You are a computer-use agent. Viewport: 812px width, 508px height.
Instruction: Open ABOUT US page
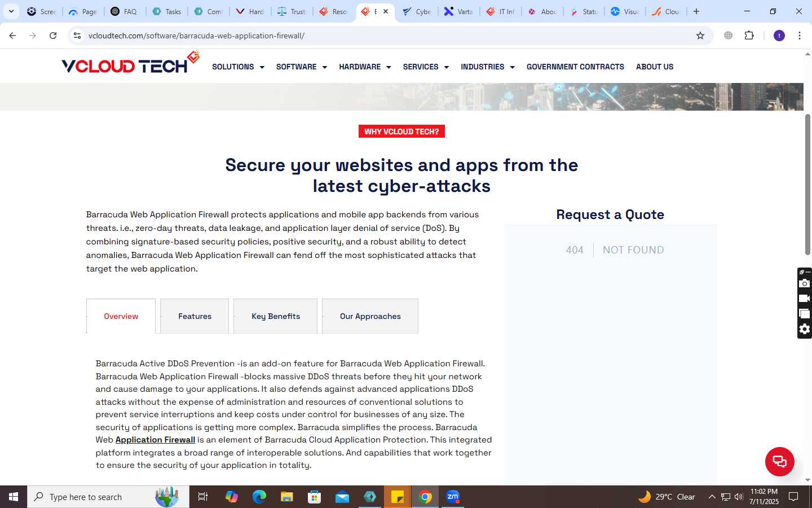click(655, 67)
